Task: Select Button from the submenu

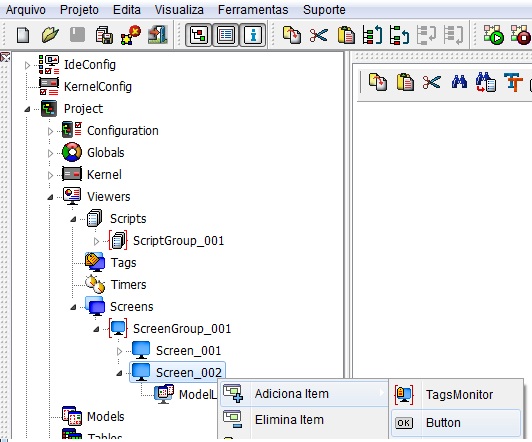Action: [456, 423]
